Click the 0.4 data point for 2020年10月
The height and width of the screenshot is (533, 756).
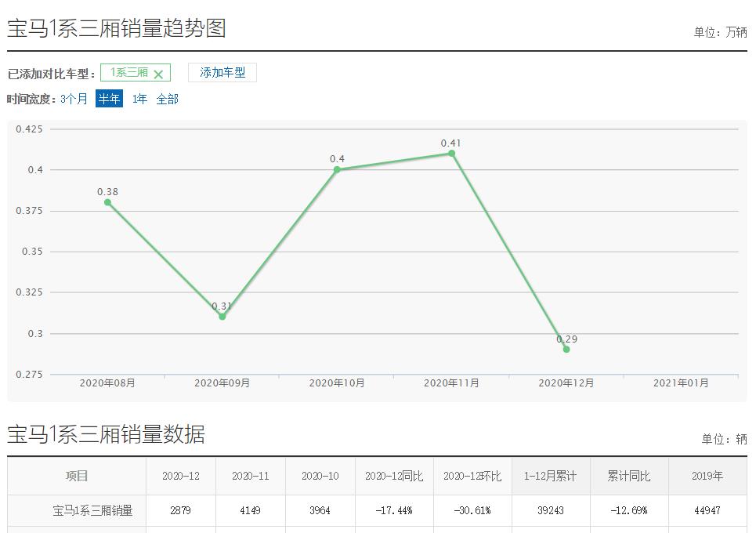click(337, 169)
